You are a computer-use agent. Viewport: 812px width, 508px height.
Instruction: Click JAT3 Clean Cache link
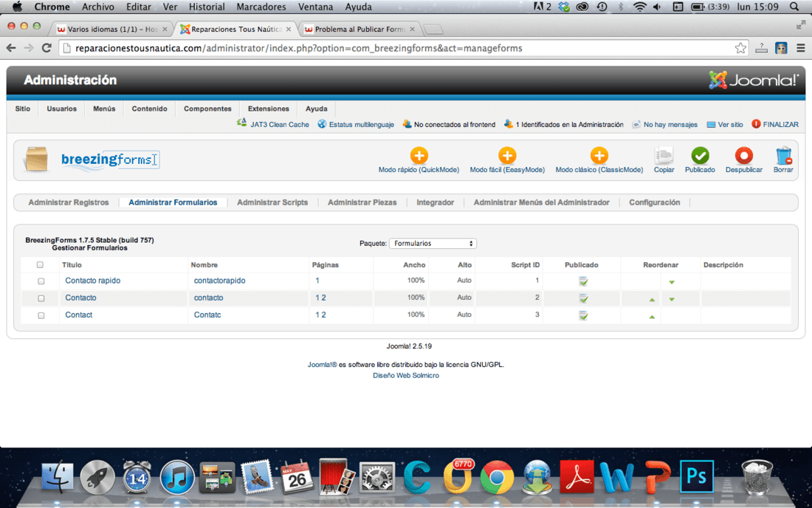tap(280, 124)
